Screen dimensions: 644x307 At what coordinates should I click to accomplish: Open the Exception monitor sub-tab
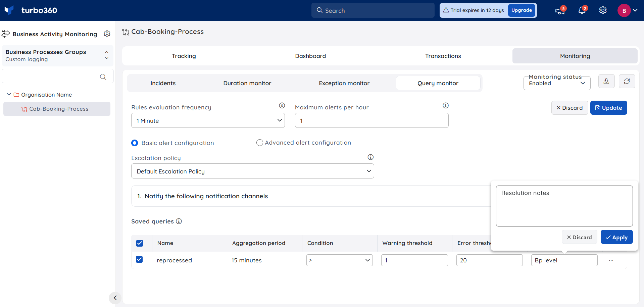click(344, 83)
